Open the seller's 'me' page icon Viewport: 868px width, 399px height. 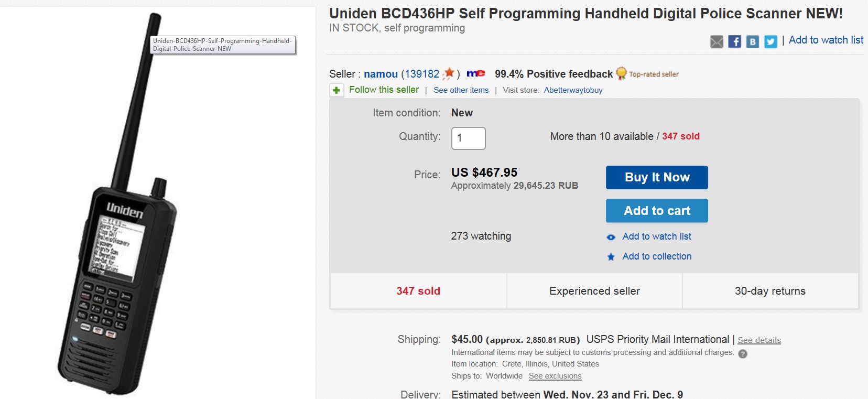coord(476,74)
